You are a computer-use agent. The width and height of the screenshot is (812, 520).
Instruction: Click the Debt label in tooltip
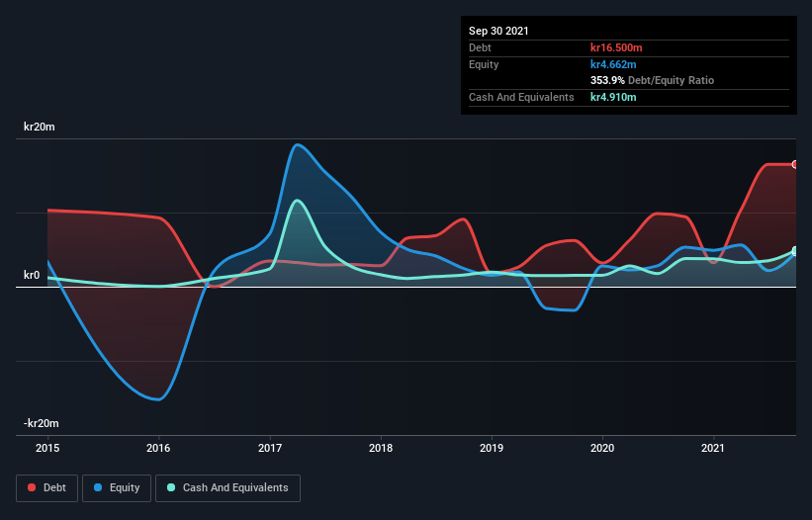[x=480, y=47]
